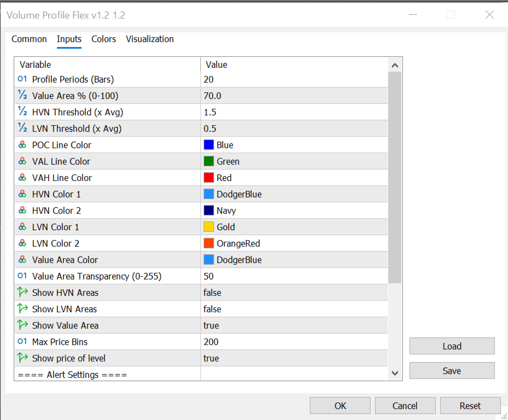Click the fraction icon beside HVN Threshold
The image size is (508, 420).
(x=22, y=112)
